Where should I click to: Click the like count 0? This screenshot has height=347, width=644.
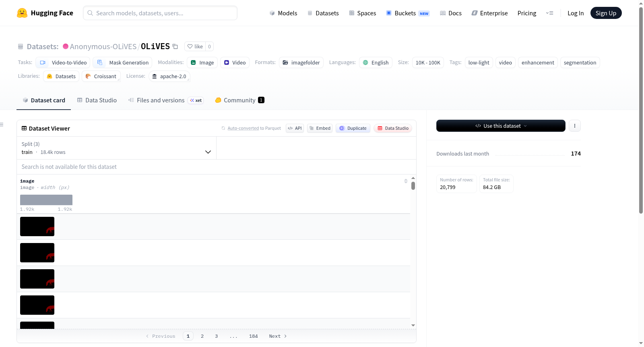click(209, 46)
